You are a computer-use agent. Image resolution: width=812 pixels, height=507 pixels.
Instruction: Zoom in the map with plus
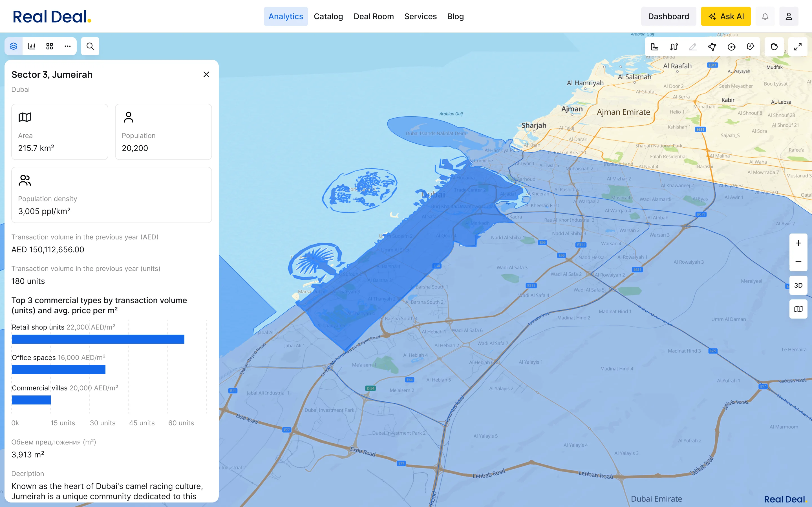click(798, 243)
